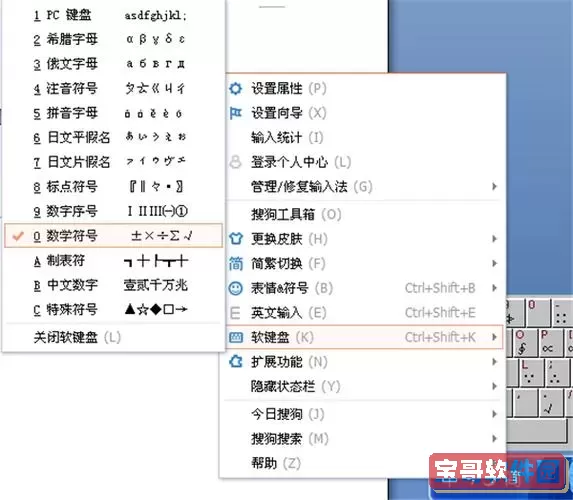Click the flag icon beside 设置向导
This screenshot has height=500, width=573.
tap(235, 113)
